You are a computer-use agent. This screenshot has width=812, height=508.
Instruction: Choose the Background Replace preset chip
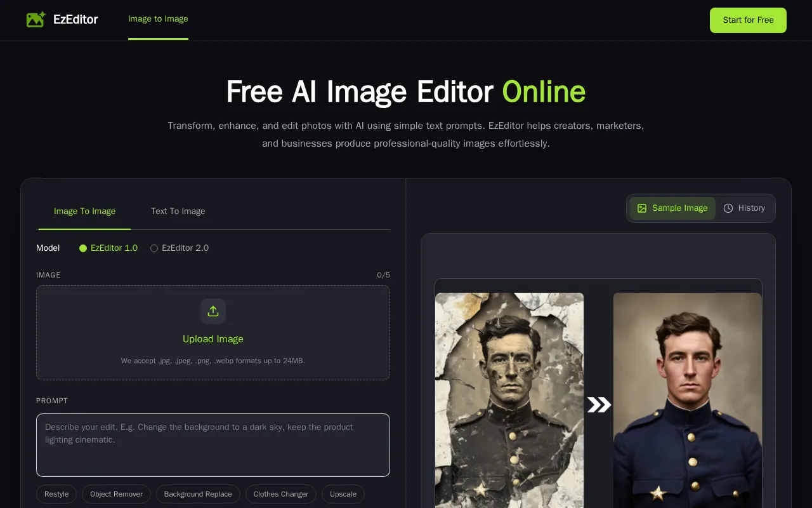click(198, 494)
